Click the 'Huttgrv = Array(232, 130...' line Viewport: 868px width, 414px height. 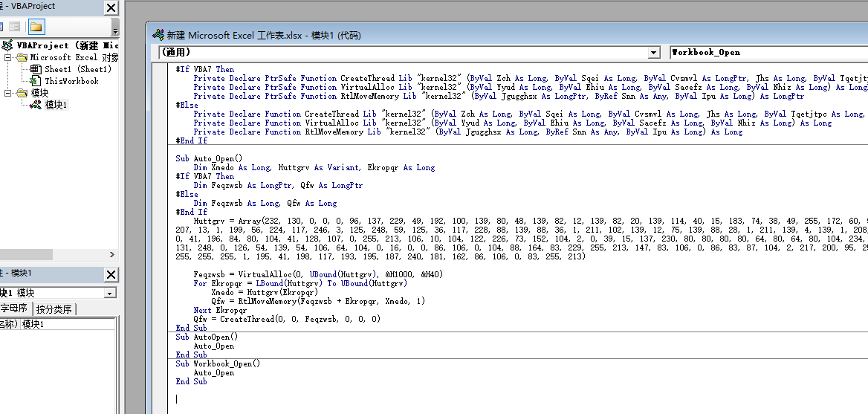click(x=531, y=221)
